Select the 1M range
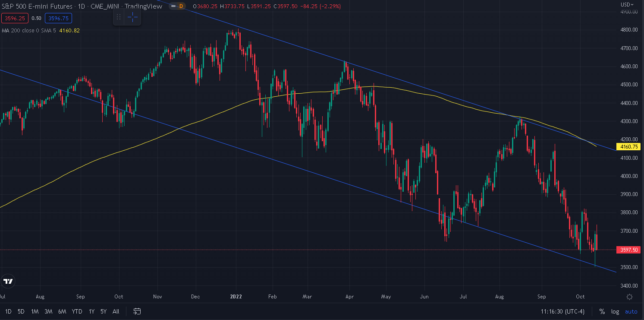Image resolution: width=644 pixels, height=320 pixels. point(35,311)
